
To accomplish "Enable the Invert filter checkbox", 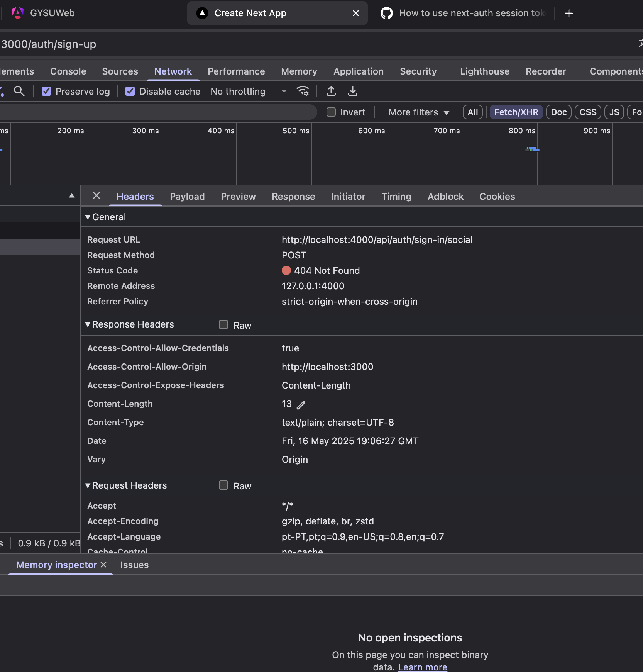I will click(331, 112).
